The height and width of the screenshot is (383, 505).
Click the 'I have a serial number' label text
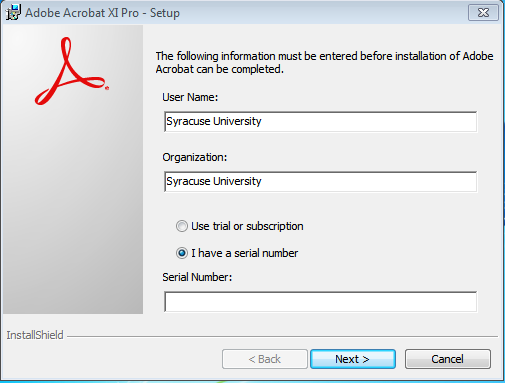click(x=244, y=253)
